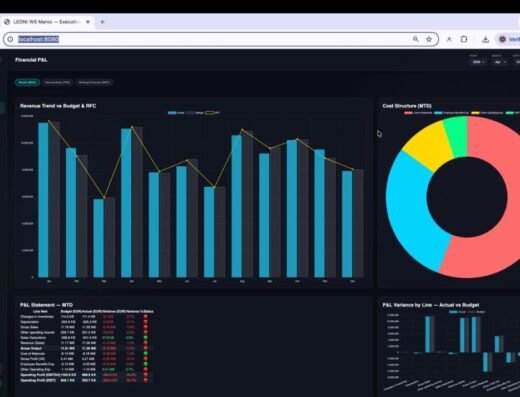Toggle Other Operating Exp. legend in Cost Structure
The width and height of the screenshot is (520, 397).
click(487, 113)
